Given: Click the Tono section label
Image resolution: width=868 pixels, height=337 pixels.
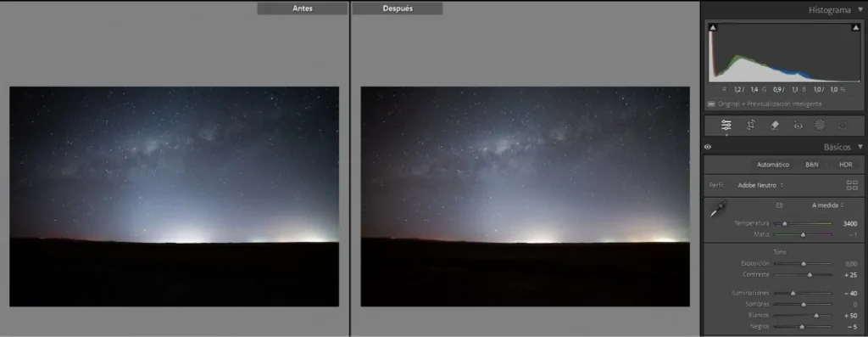Looking at the screenshot, I should point(780,251).
